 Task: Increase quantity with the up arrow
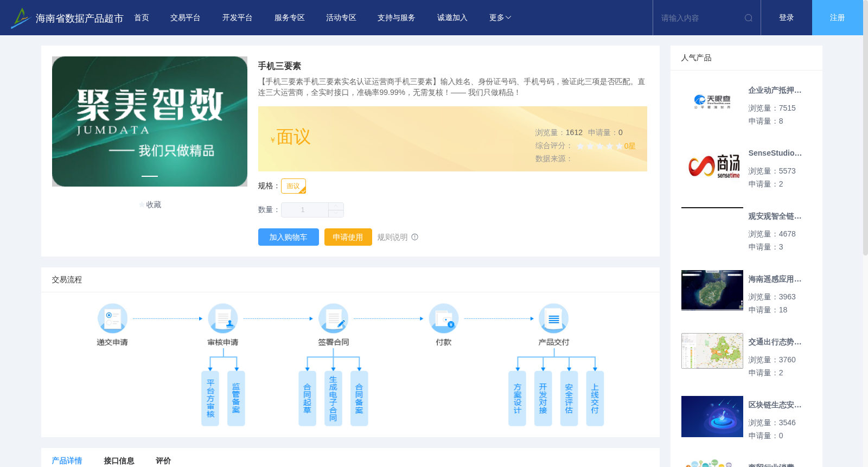tap(336, 206)
